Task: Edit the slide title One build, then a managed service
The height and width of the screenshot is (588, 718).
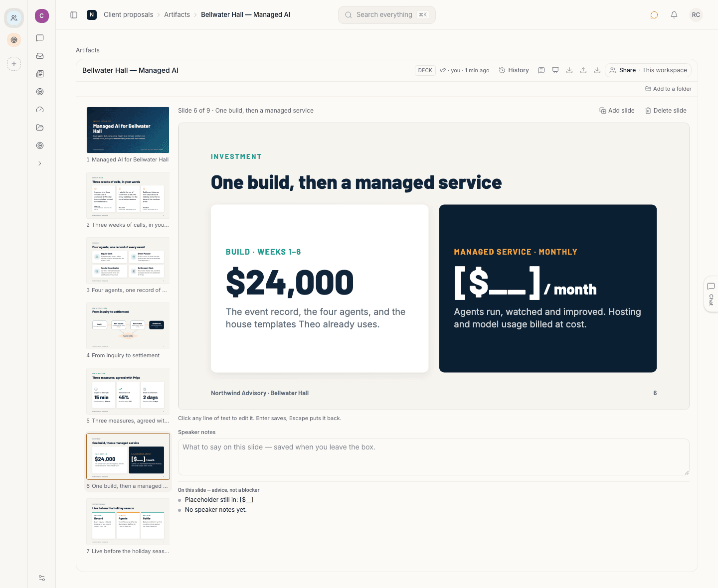Action: pos(356,183)
